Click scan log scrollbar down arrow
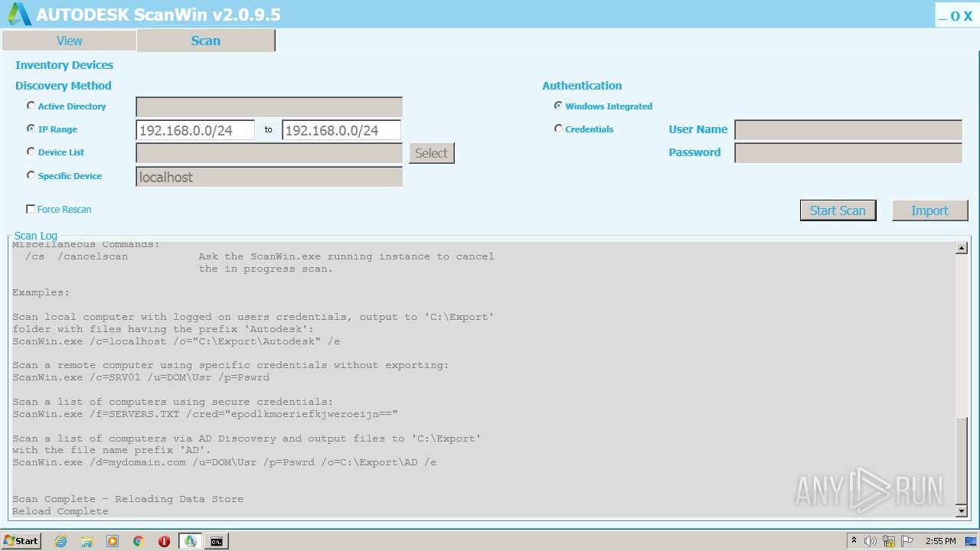Viewport: 980px width, 551px height. click(962, 510)
